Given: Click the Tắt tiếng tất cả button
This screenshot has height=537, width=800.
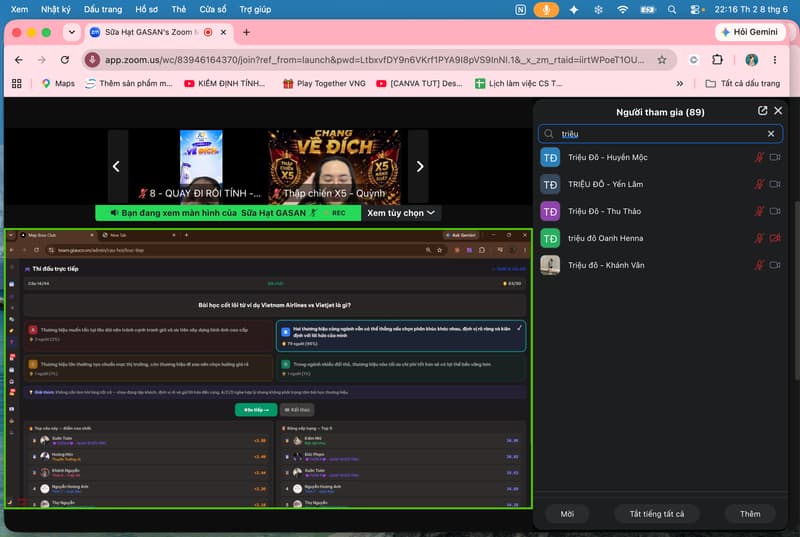Looking at the screenshot, I should click(657, 514).
